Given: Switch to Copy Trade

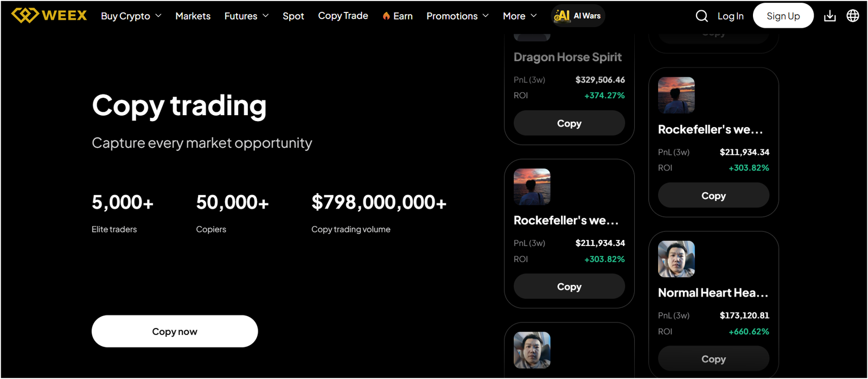Looking at the screenshot, I should 343,16.
